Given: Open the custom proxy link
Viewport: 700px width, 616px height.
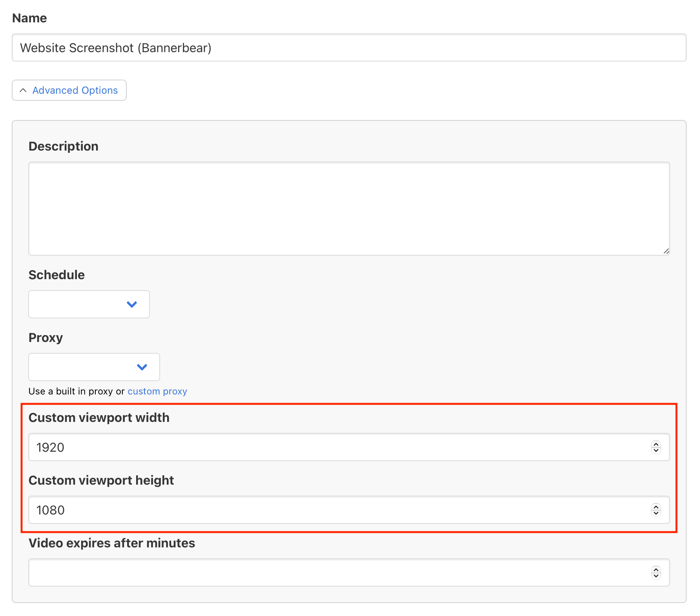Looking at the screenshot, I should [157, 391].
